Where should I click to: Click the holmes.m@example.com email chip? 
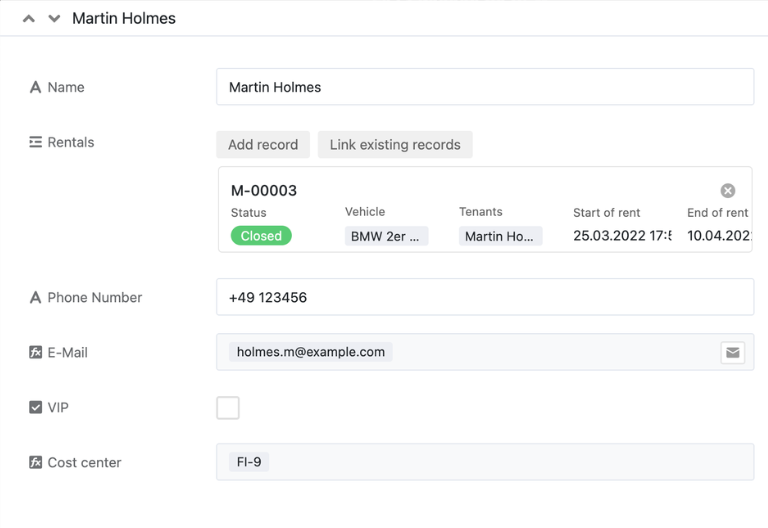tap(311, 352)
